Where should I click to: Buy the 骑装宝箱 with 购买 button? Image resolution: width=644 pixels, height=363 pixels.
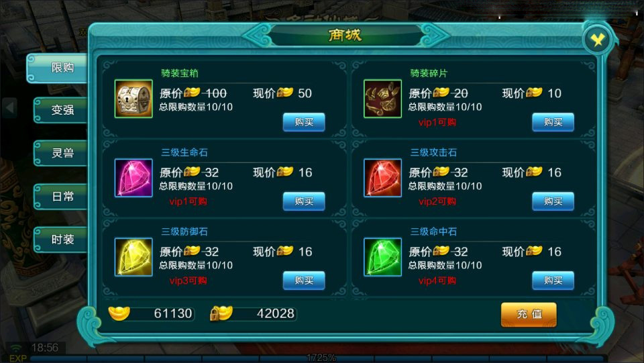tap(304, 122)
